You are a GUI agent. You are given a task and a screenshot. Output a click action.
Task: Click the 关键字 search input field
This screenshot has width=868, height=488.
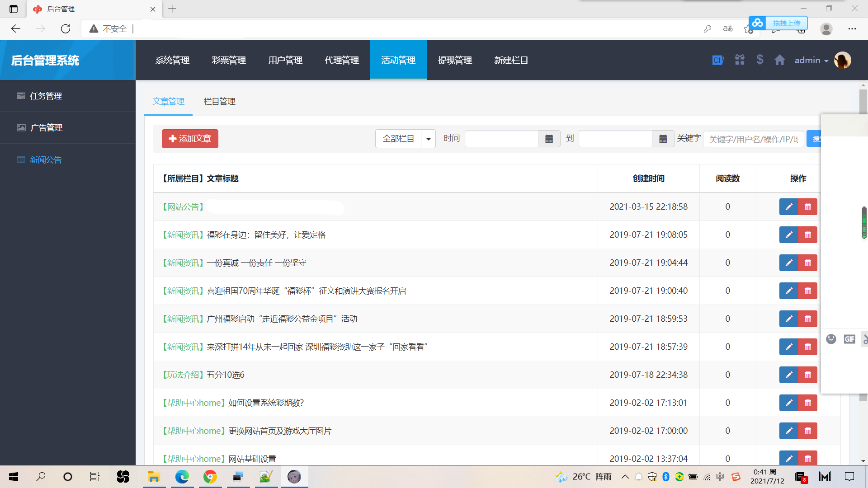click(x=753, y=139)
